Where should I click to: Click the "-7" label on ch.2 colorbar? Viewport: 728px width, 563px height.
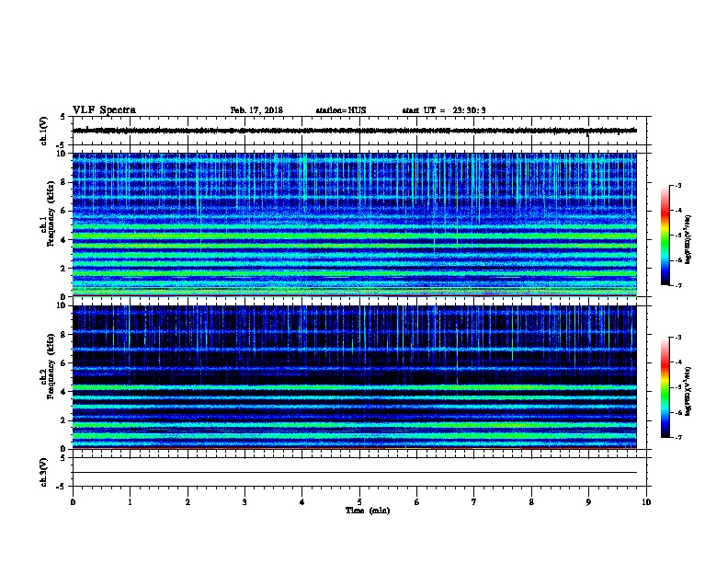click(x=677, y=438)
